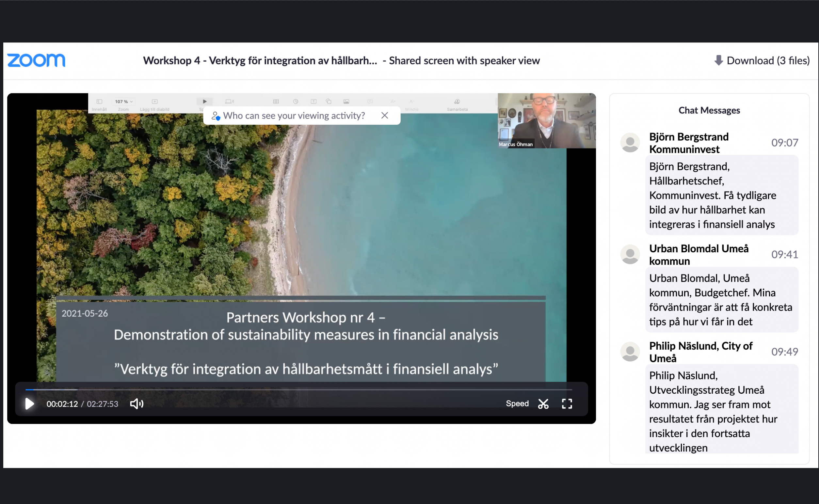Image resolution: width=819 pixels, height=504 pixels.
Task: Click the scissors trim icon
Action: pyautogui.click(x=543, y=404)
